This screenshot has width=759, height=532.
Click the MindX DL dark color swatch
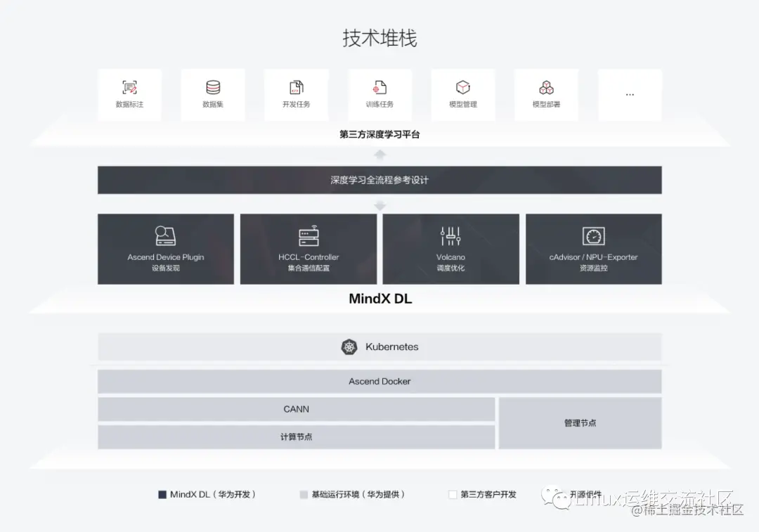pos(163,494)
